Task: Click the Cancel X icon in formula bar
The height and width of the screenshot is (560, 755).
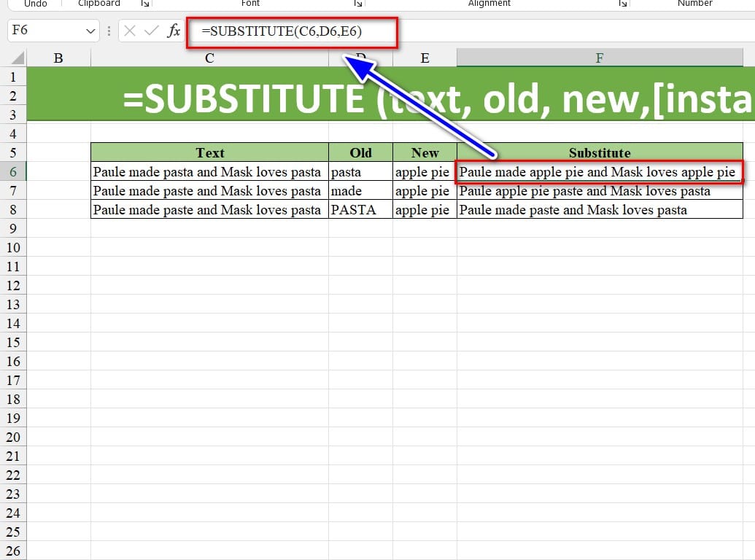Action: point(130,31)
